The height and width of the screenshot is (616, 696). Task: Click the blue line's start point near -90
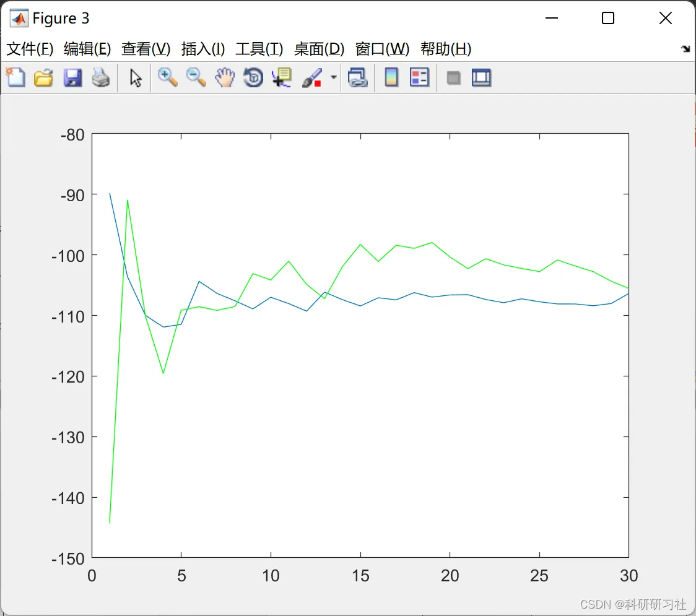[x=110, y=194]
